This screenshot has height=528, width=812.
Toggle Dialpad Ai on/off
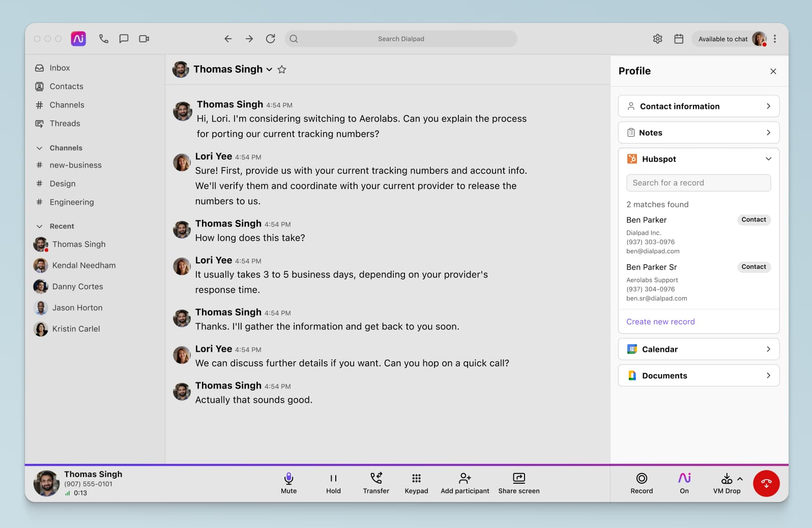pos(684,483)
